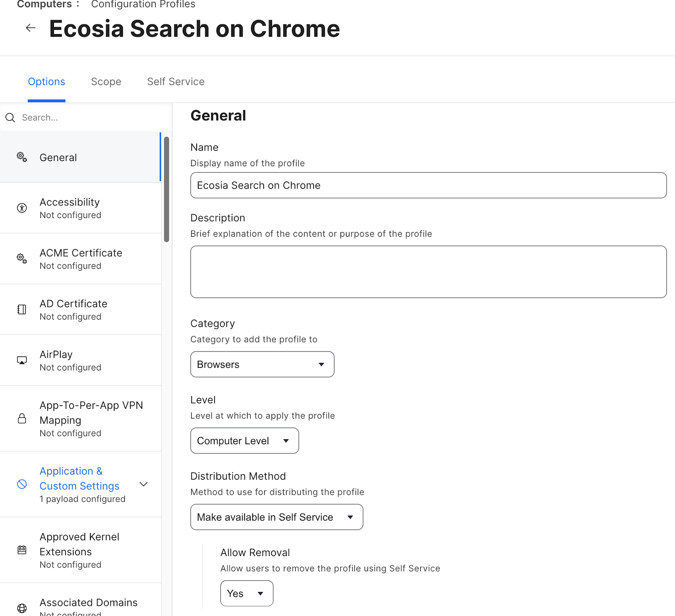Screen dimensions: 675x616
Task: Open the Computer Level dropdown
Action: point(245,441)
